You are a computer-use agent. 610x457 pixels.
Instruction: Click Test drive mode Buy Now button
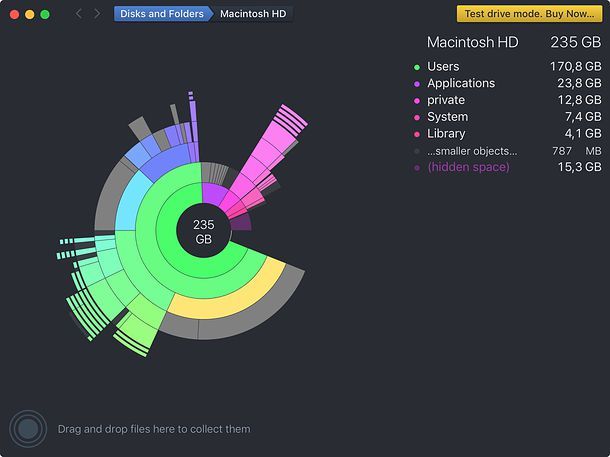pos(529,14)
